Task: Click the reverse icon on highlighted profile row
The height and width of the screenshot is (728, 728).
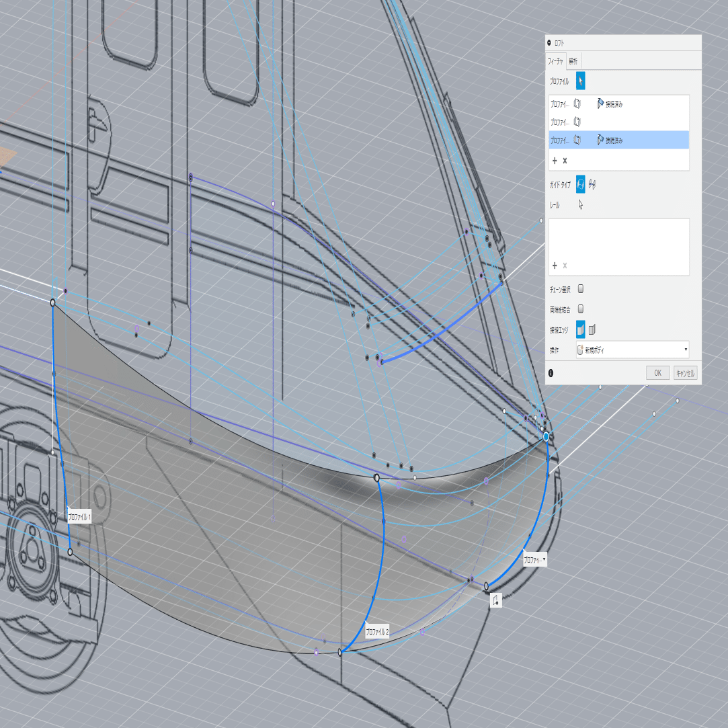Action: pos(577,140)
